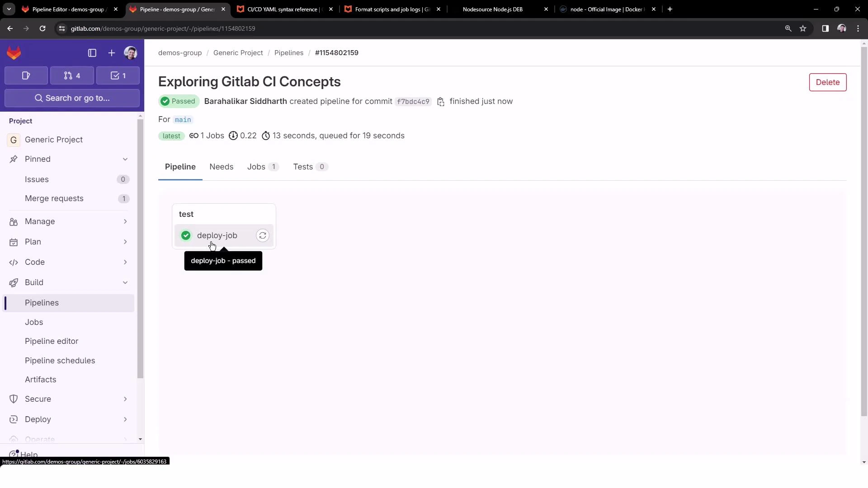Viewport: 868px width, 488px height.
Task: Click the Code brackets icon
Action: click(14, 262)
